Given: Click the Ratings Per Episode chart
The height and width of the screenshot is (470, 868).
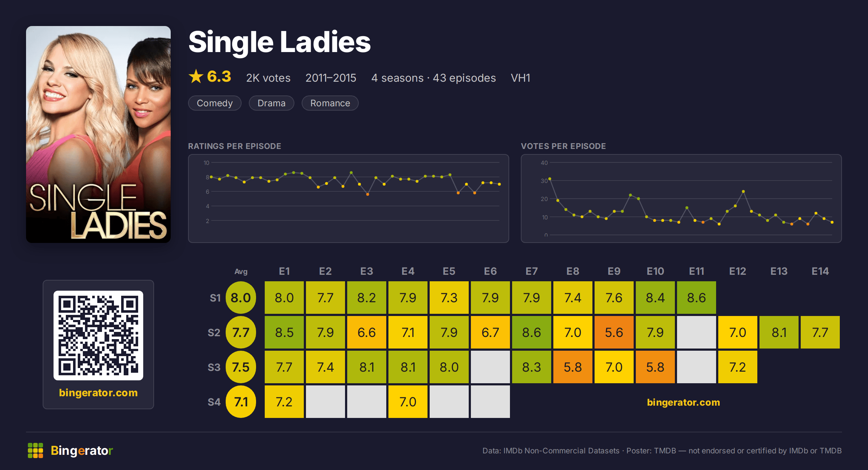Looking at the screenshot, I should click(349, 198).
